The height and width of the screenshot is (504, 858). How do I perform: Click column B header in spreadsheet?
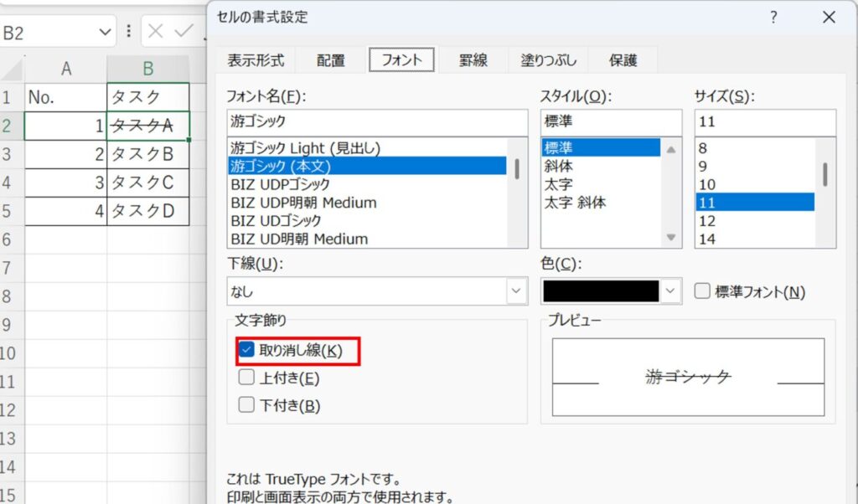(x=147, y=69)
